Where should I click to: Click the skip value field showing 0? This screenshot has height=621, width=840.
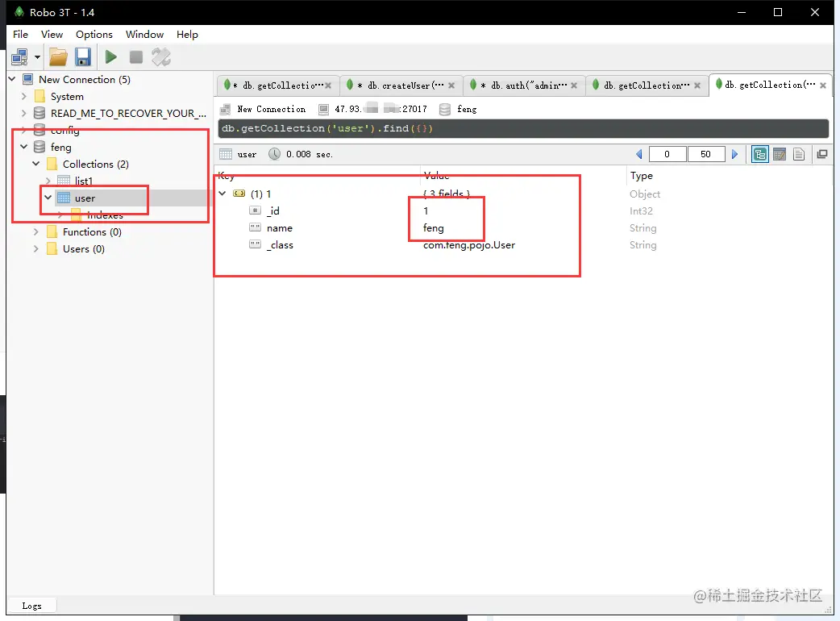667,154
